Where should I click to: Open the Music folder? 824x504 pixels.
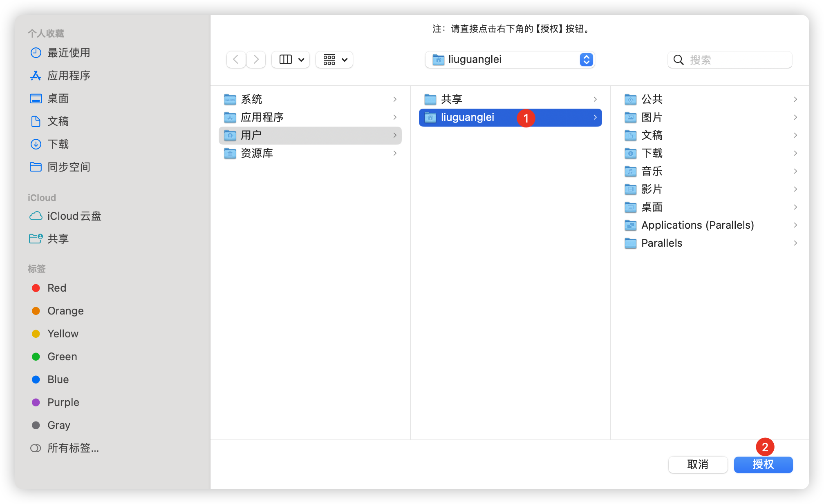point(652,171)
